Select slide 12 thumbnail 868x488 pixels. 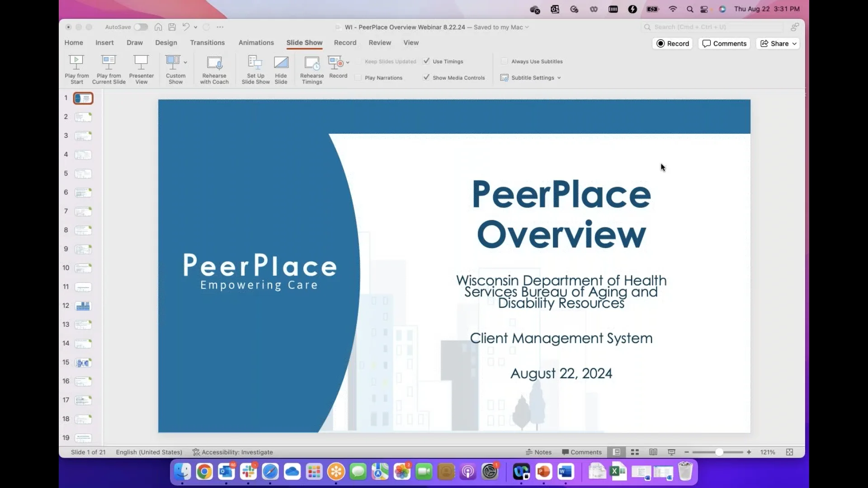click(x=83, y=305)
